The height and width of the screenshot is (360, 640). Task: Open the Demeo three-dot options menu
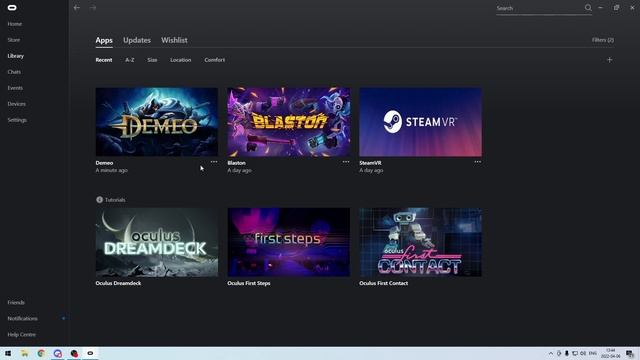[214, 162]
